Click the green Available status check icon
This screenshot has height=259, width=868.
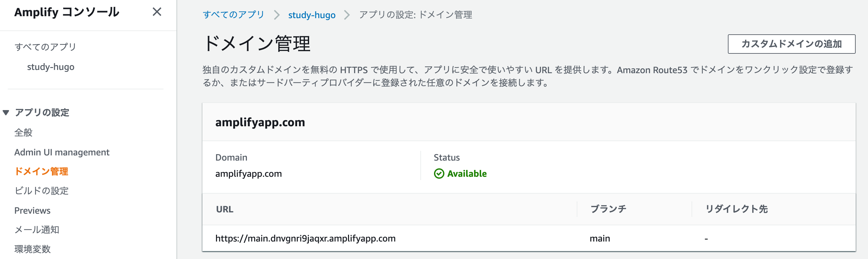click(x=439, y=174)
